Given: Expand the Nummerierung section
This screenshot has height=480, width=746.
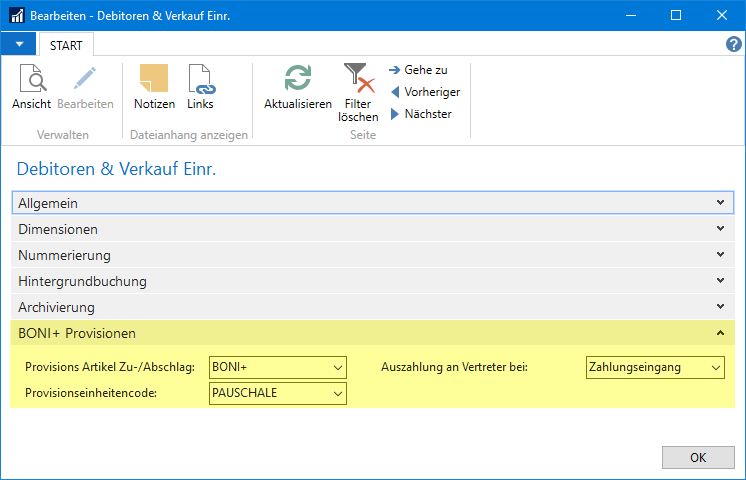Looking at the screenshot, I should 373,255.
